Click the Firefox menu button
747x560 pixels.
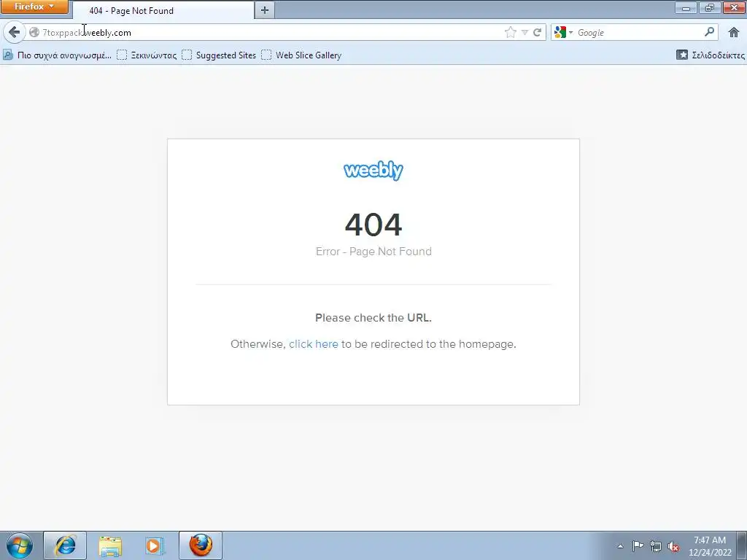tap(34, 7)
